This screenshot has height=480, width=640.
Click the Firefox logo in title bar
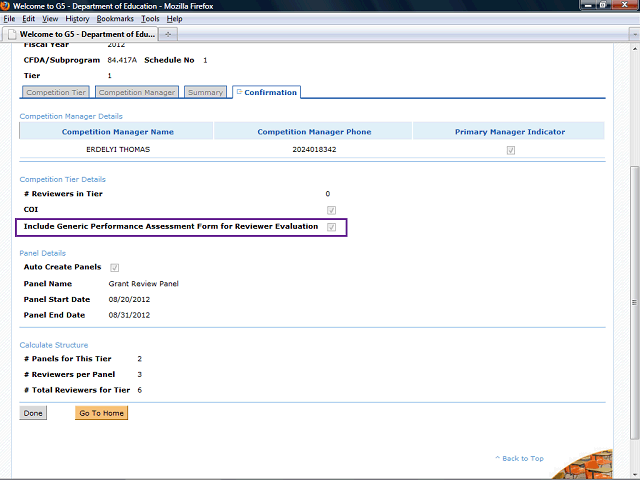pyautogui.click(x=5, y=5)
